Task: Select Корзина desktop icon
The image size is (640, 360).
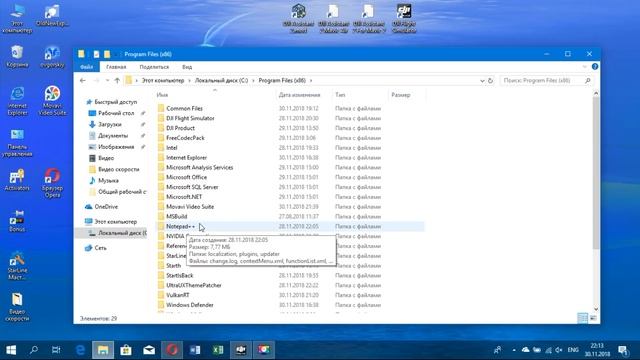Action: pyautogui.click(x=17, y=57)
